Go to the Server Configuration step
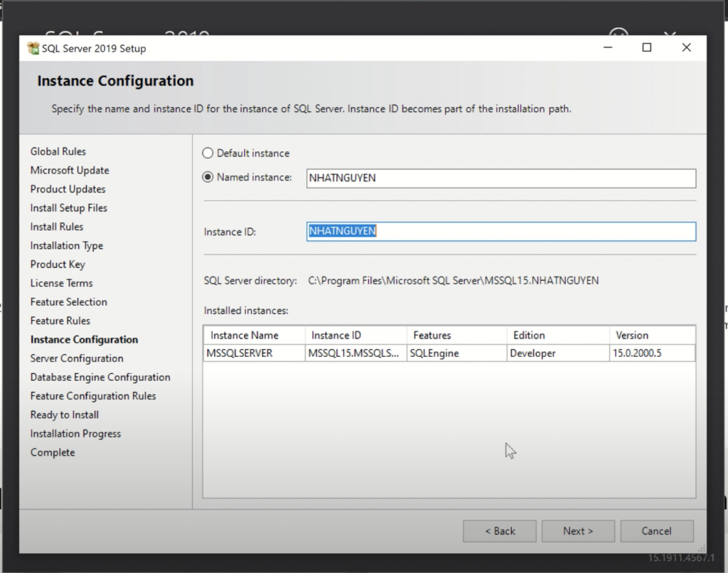Screen dimensions: 728x573 click(77, 358)
